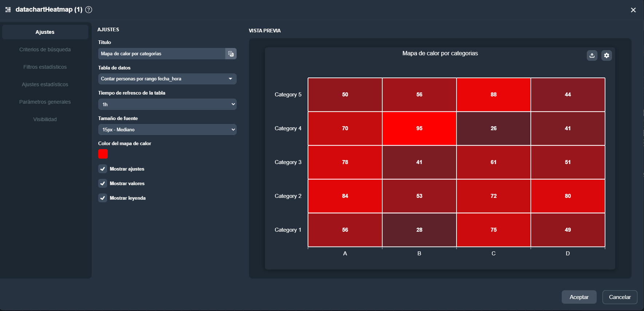This screenshot has height=311, width=644.
Task: Disable the Mostrar leyenda checkbox
Action: pyautogui.click(x=103, y=198)
